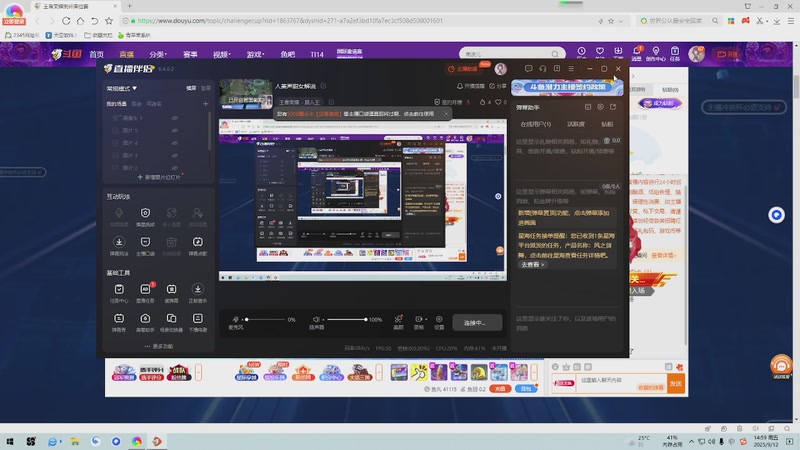The height and width of the screenshot is (450, 800).
Task: Go to 首页 on the Douyu nav
Action: coord(96,54)
